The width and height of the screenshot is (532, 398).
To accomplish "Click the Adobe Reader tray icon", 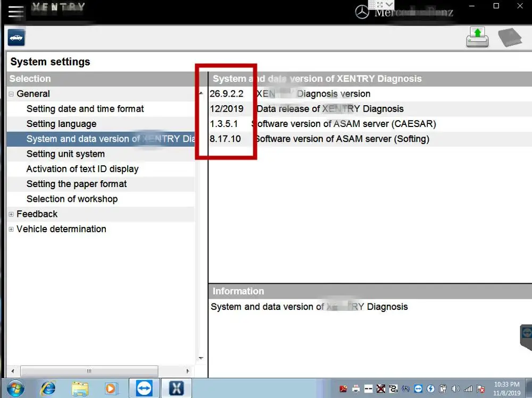I will tap(343, 389).
